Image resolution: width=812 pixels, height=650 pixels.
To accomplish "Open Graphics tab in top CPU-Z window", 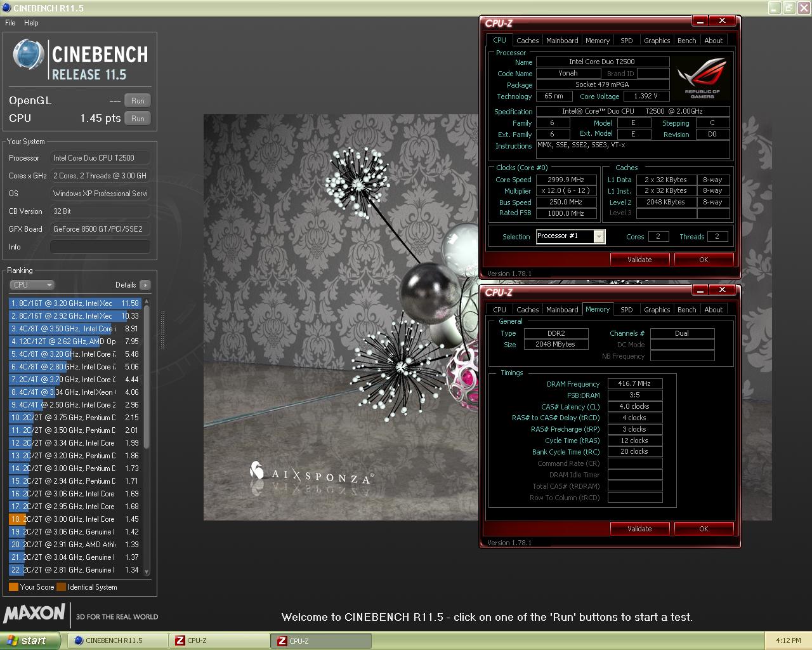I will (657, 41).
